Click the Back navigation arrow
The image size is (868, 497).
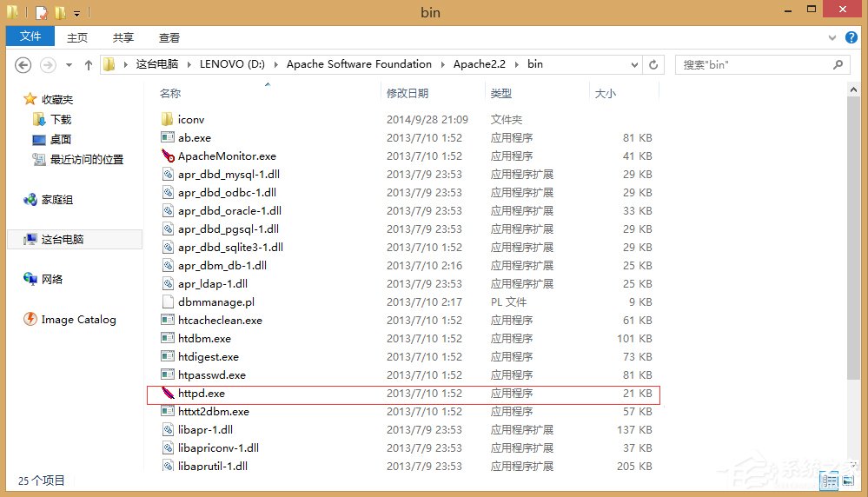pos(23,65)
